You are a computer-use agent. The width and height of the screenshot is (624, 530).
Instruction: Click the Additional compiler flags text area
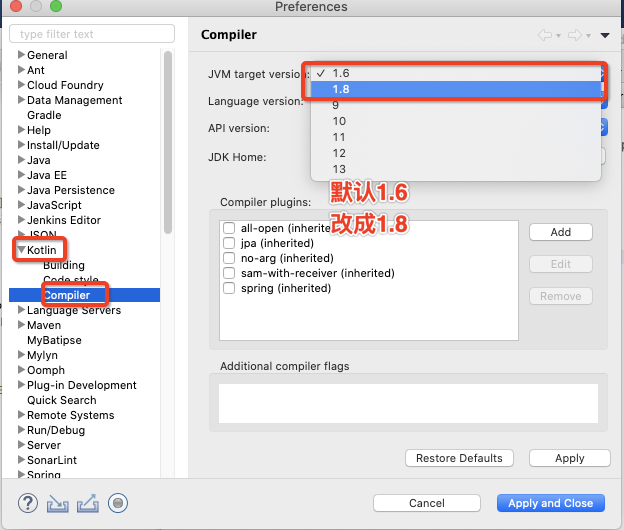[x=408, y=403]
